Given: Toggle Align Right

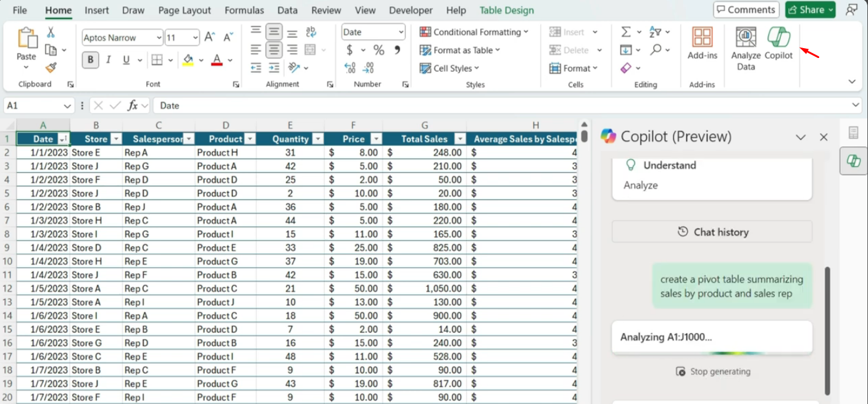Looking at the screenshot, I should (x=292, y=50).
